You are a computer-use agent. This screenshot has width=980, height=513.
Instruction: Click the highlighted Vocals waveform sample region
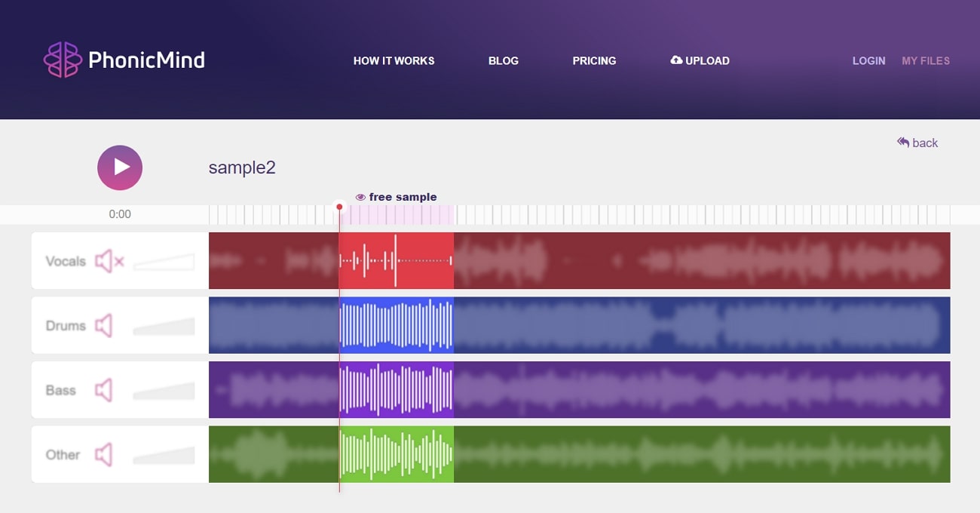(396, 260)
